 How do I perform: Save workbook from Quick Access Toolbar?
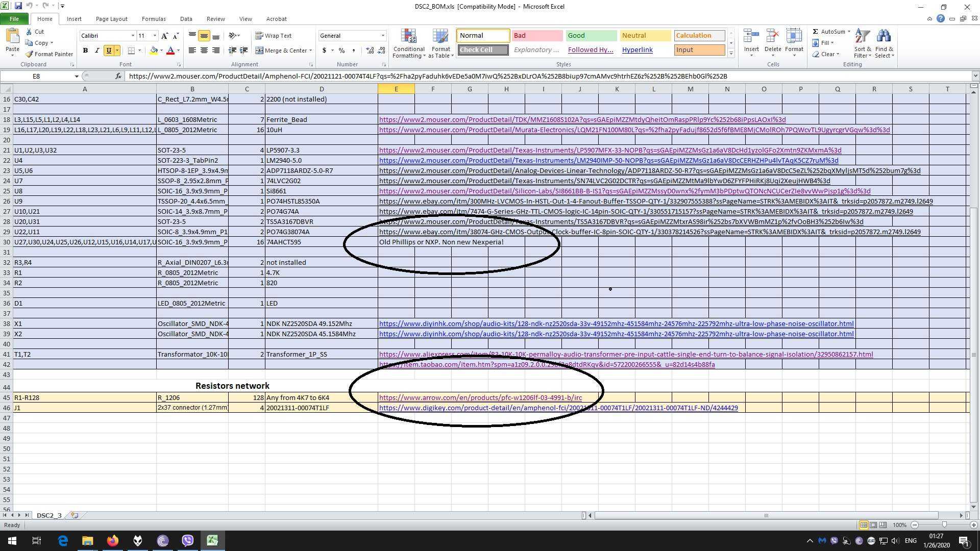pyautogui.click(x=18, y=6)
